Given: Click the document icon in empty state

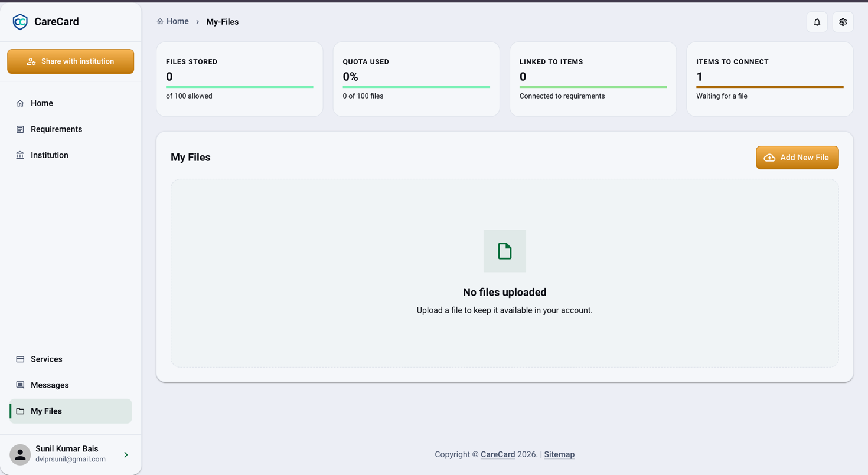Looking at the screenshot, I should (x=505, y=251).
